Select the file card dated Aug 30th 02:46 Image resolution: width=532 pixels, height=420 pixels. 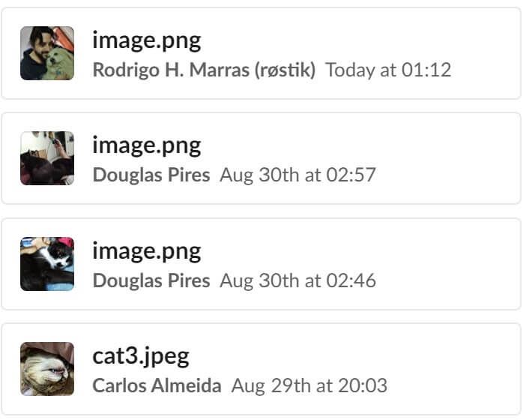(261, 264)
